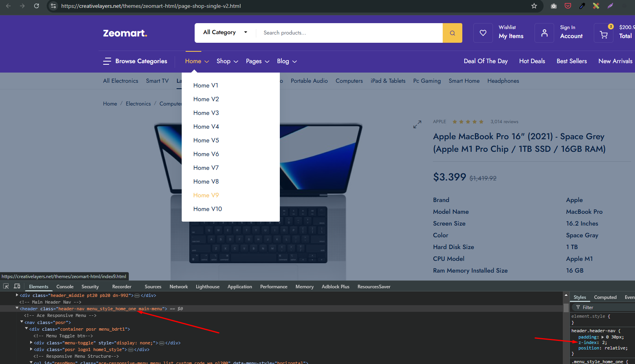Expand the posr logo1 home1_style div
This screenshot has height=364, width=635.
click(x=31, y=349)
